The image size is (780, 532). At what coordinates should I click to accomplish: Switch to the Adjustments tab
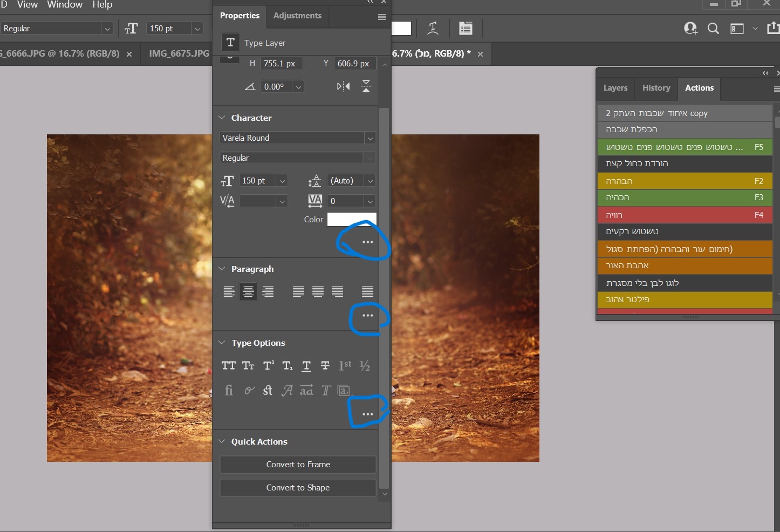[x=297, y=16]
